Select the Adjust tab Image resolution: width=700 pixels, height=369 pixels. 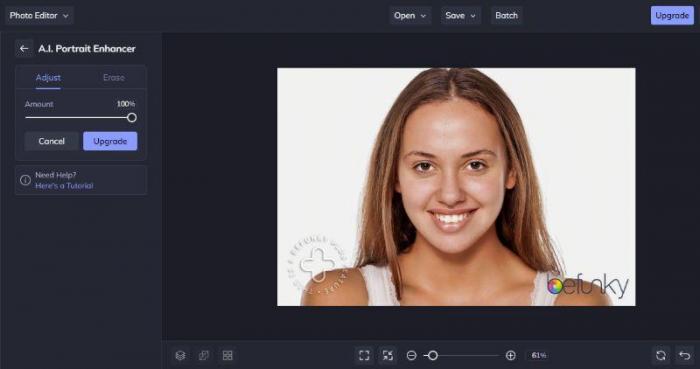tap(48, 78)
